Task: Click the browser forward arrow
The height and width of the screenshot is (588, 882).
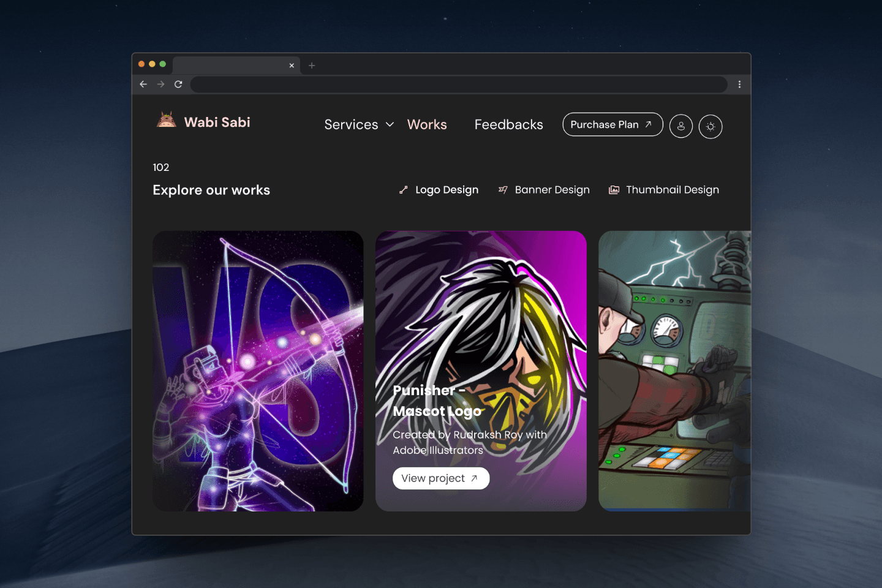Action: pyautogui.click(x=161, y=85)
